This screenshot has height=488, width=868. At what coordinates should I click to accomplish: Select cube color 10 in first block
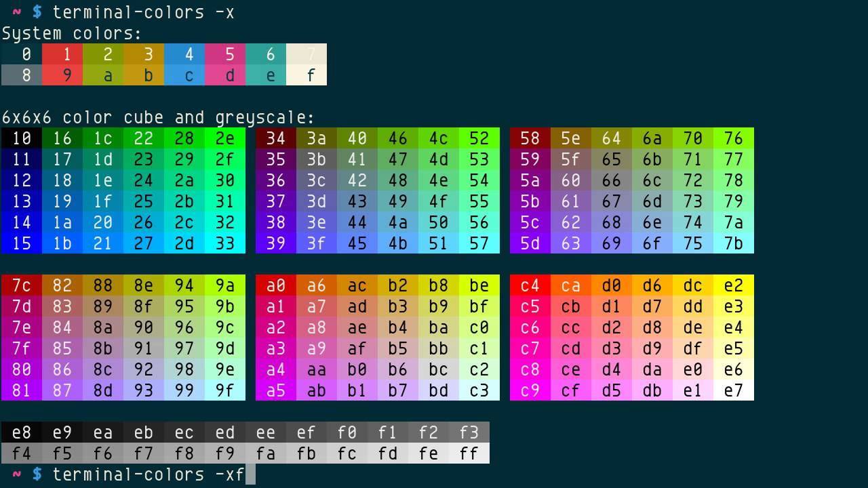tap(21, 138)
